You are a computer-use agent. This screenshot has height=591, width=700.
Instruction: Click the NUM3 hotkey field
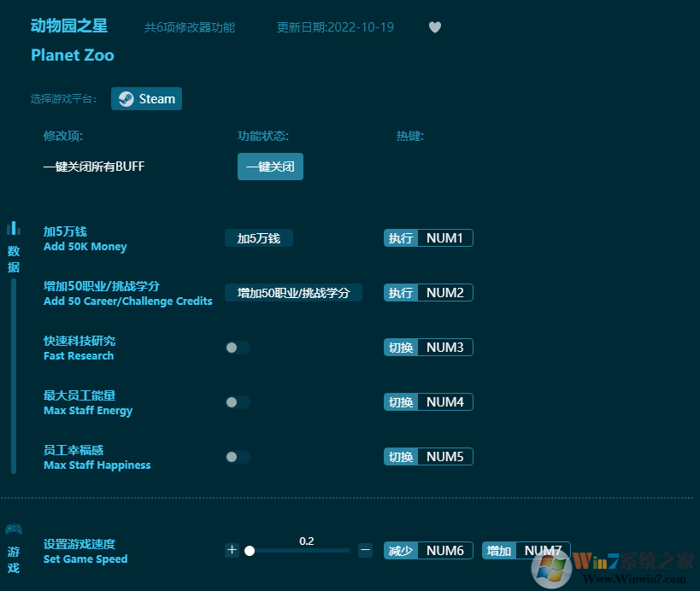click(x=445, y=347)
